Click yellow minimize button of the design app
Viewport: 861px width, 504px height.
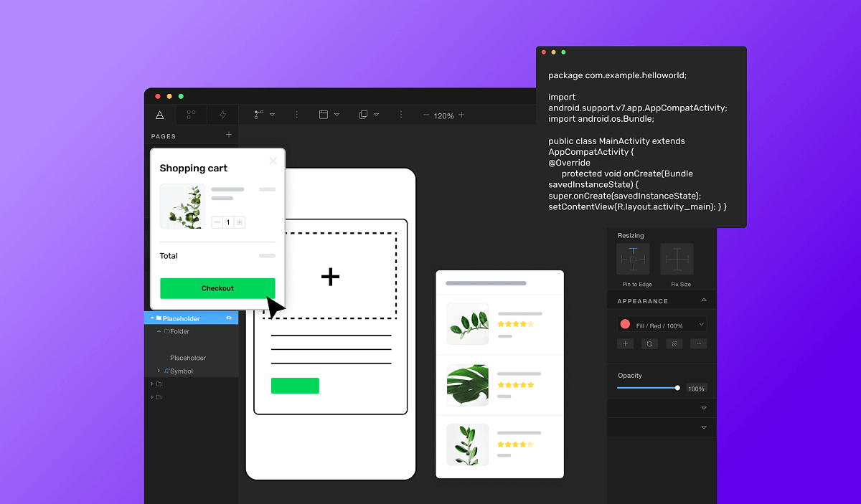pyautogui.click(x=169, y=96)
